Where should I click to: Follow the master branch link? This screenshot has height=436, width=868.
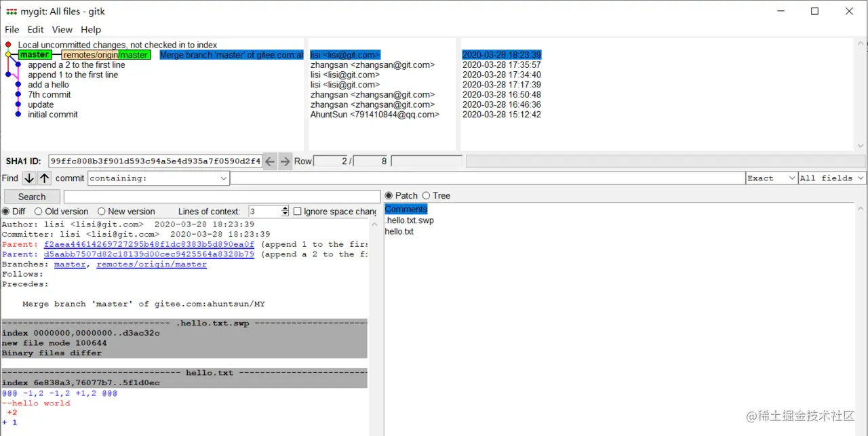coord(70,264)
